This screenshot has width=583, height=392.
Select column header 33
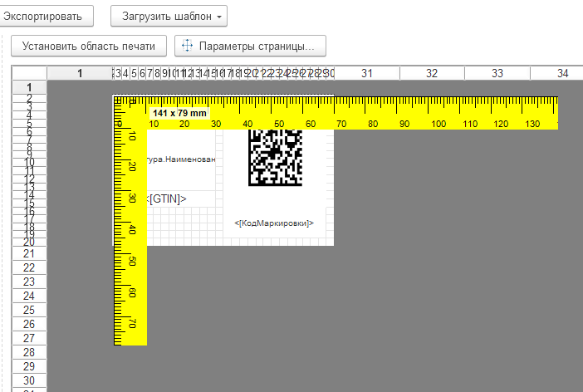pyautogui.click(x=497, y=73)
